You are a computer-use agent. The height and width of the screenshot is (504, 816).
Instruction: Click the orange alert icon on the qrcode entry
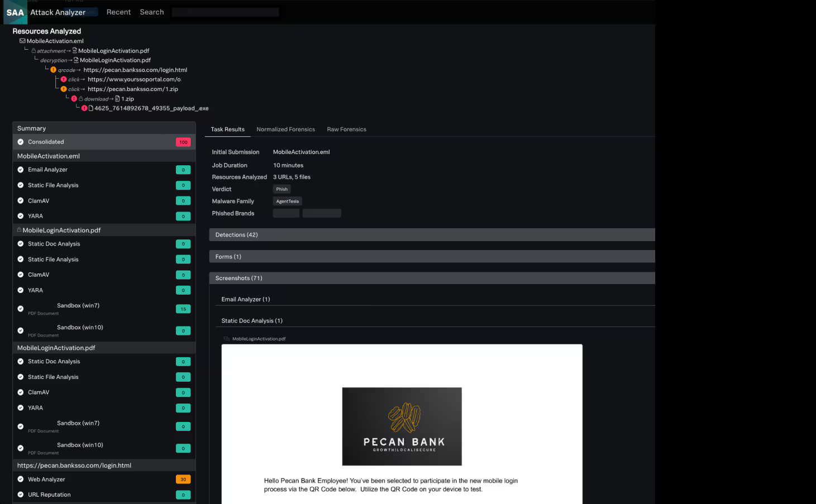pyautogui.click(x=53, y=70)
